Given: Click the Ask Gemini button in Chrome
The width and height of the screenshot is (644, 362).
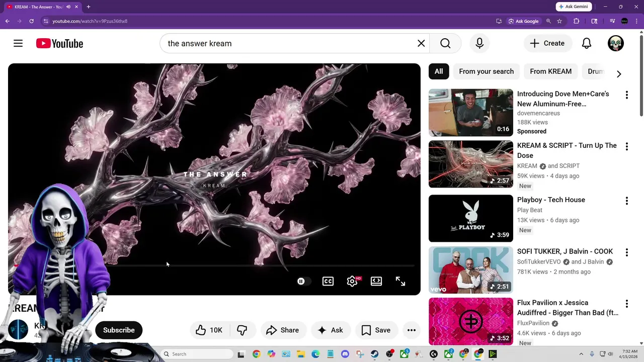Looking at the screenshot, I should pos(574,7).
